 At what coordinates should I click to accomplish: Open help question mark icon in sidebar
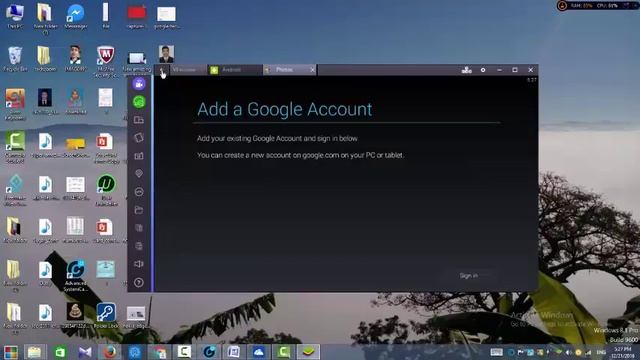(x=139, y=282)
